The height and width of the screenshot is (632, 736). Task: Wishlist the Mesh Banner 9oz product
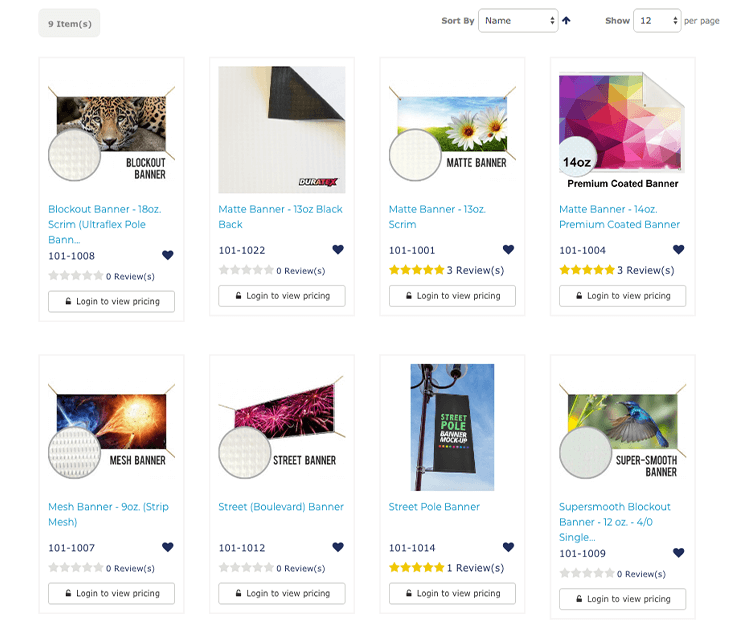click(167, 547)
